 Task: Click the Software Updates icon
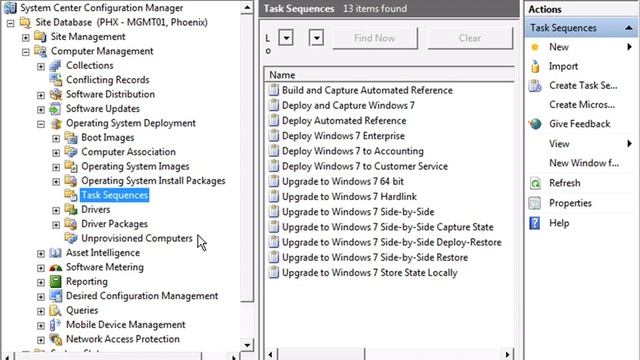[56, 109]
